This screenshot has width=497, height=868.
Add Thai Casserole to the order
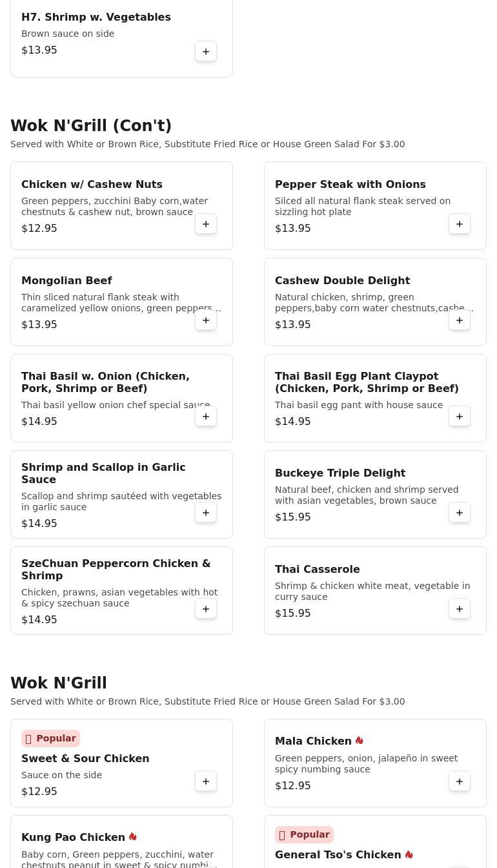click(460, 609)
